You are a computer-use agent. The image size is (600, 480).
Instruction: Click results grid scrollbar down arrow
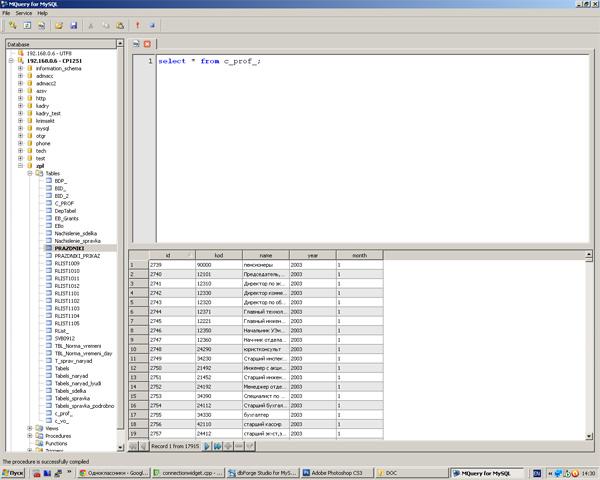coord(589,436)
